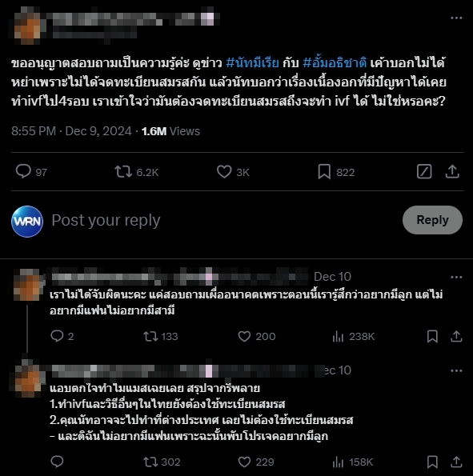The image size is (473, 476).
Task: Bookmark the main tweet with 822 bookmarks
Action: click(324, 171)
